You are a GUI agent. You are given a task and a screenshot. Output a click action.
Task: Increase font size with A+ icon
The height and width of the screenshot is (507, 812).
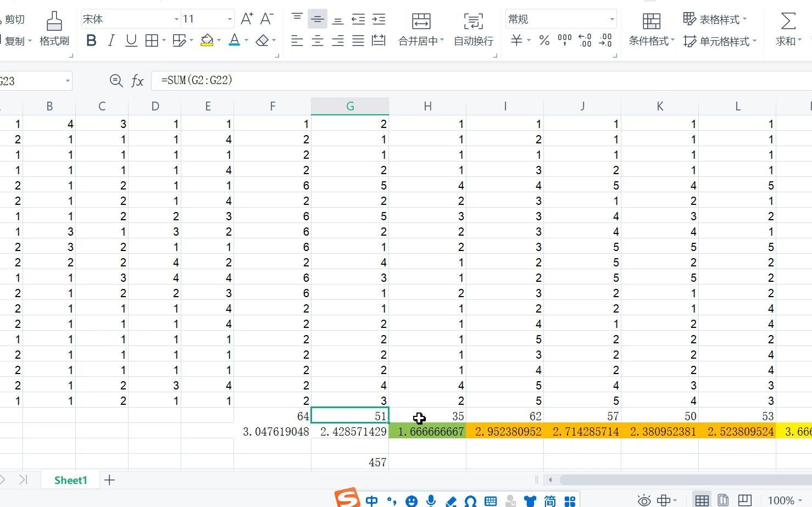click(x=247, y=19)
